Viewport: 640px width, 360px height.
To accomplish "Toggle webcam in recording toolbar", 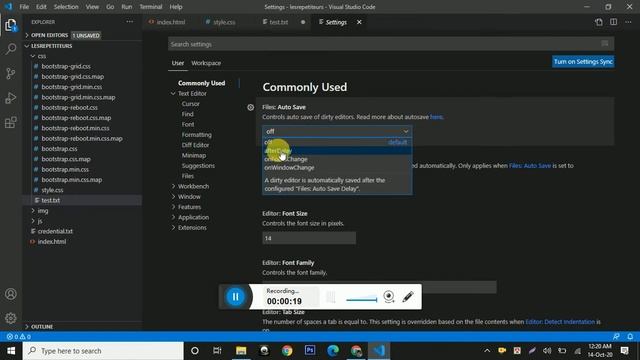I will tap(389, 297).
